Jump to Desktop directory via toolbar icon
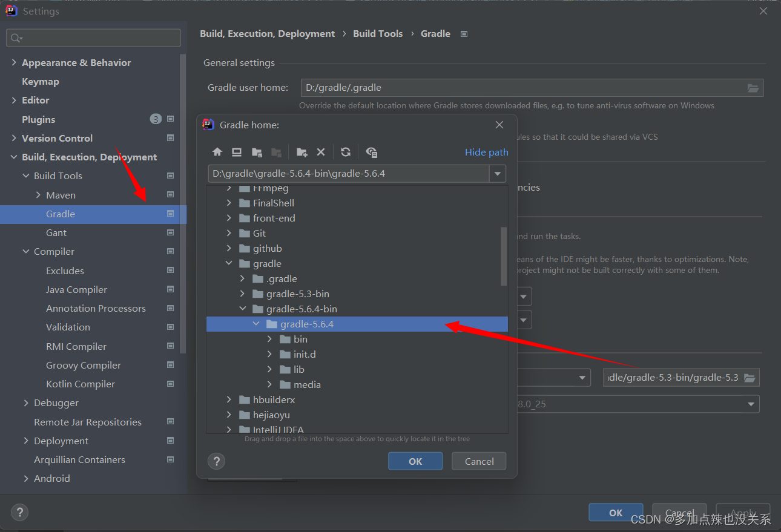 (237, 152)
